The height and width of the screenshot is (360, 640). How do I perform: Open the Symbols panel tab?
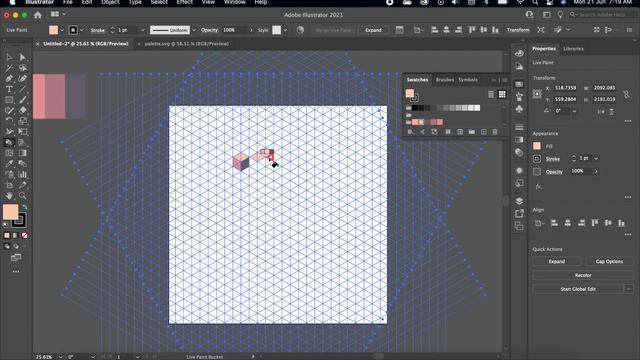point(468,80)
